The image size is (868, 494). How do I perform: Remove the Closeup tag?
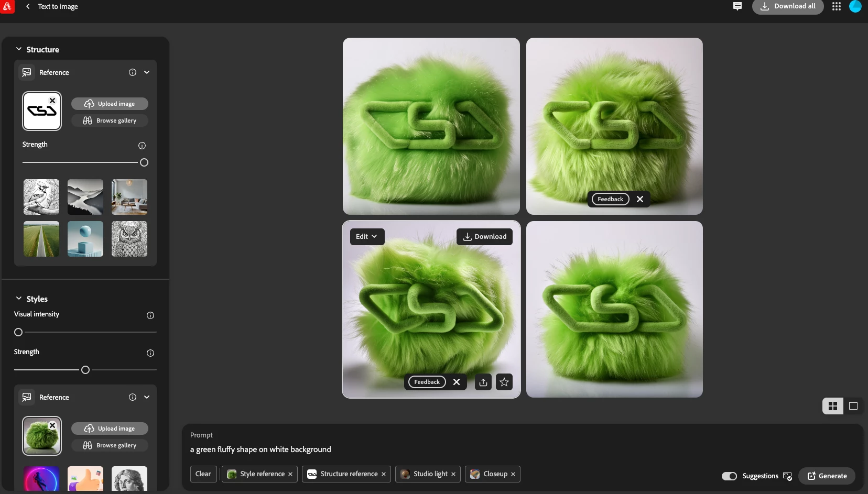[513, 474]
